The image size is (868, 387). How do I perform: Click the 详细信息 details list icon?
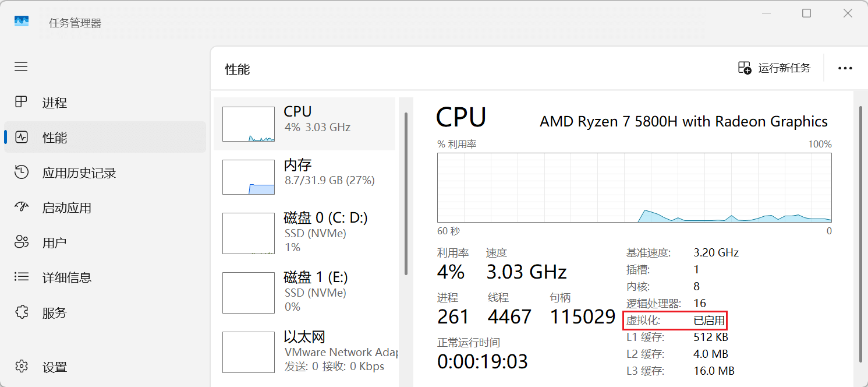point(21,277)
